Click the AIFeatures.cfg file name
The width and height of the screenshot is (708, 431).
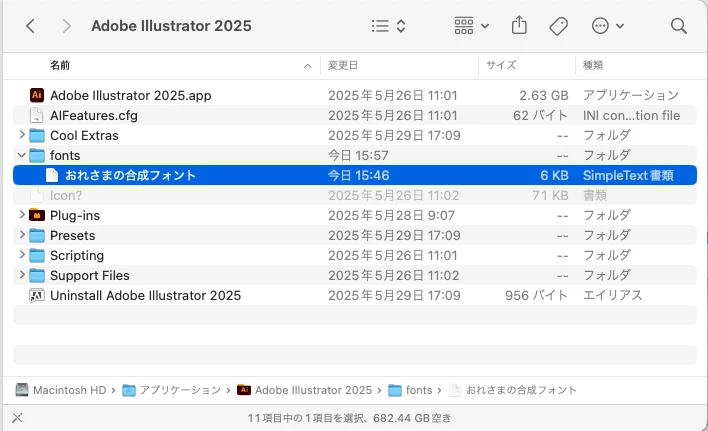94,116
